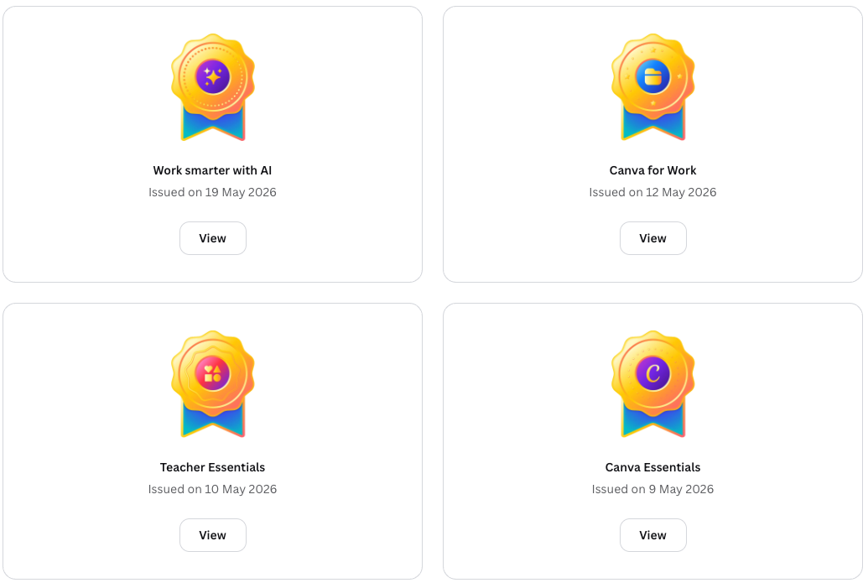
Task: Click the blue folder emblem on Canva for Work badge
Action: (652, 76)
